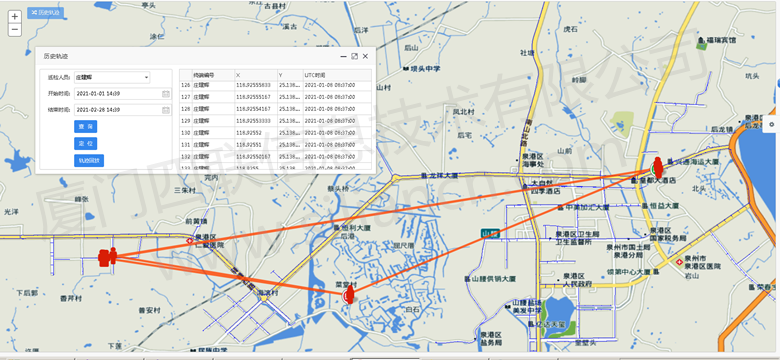780x360 pixels.
Task: Click the 大自然四季酒店 label on map
Action: [546, 187]
